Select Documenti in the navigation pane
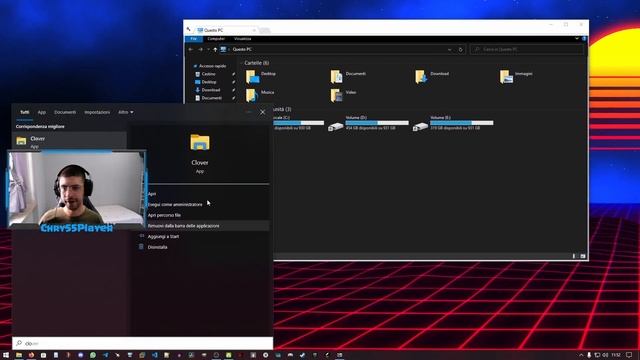 pos(211,98)
